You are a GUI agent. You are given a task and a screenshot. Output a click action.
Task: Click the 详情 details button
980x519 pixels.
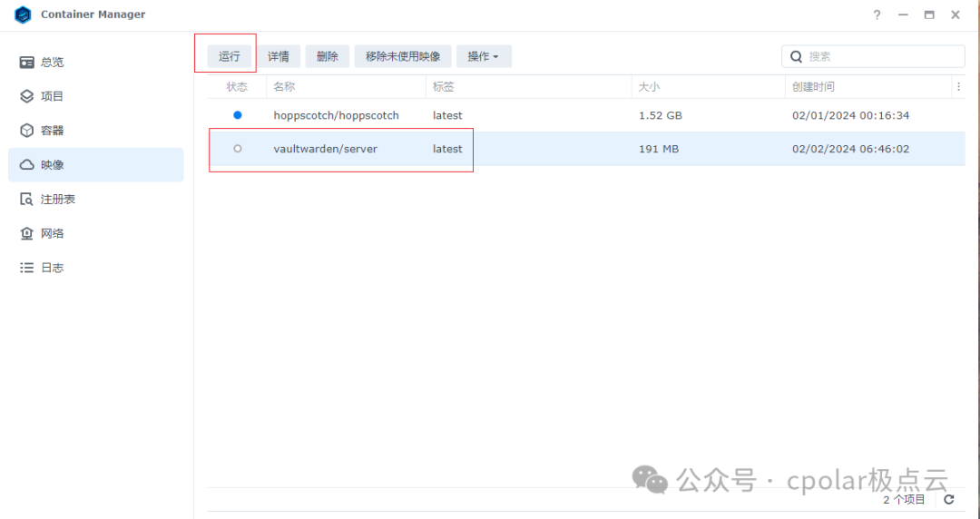click(279, 56)
